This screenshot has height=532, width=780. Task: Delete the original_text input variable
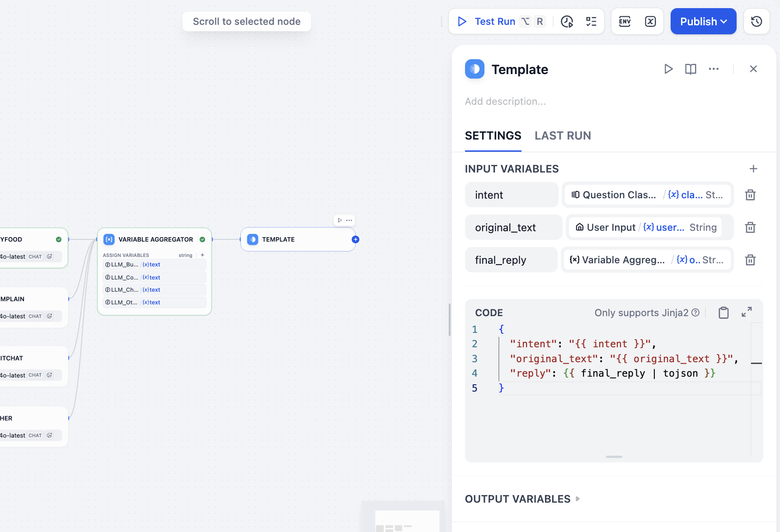pyautogui.click(x=750, y=228)
